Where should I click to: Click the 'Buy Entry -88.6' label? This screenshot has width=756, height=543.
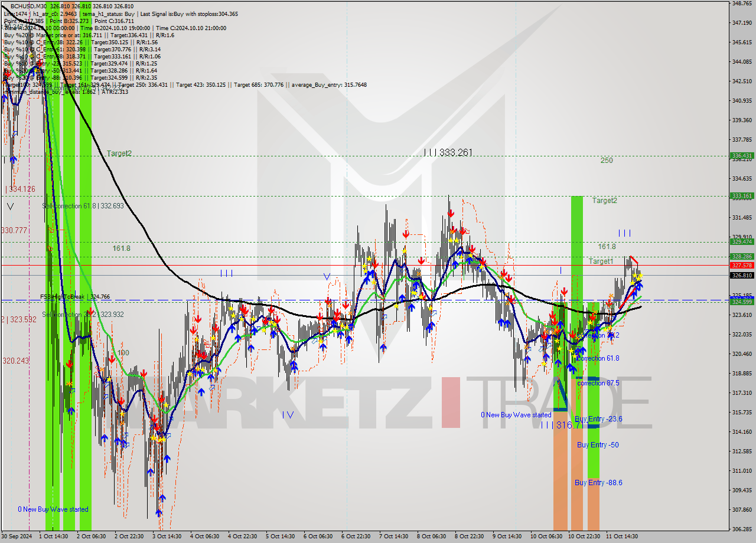[x=598, y=483]
